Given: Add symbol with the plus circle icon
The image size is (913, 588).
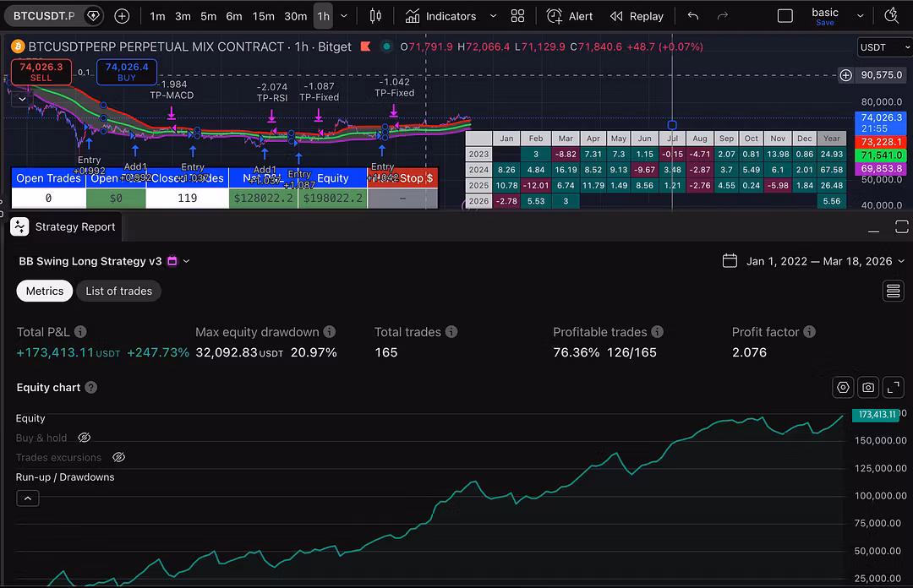Looking at the screenshot, I should click(122, 16).
